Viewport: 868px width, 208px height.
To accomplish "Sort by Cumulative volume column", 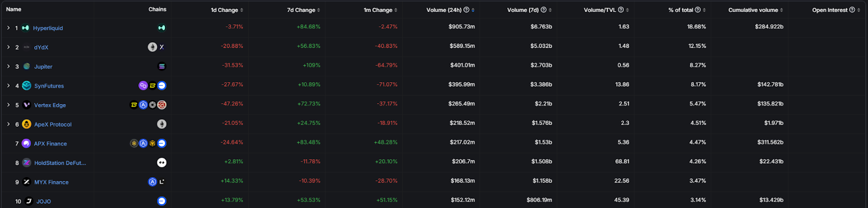I will (x=756, y=10).
